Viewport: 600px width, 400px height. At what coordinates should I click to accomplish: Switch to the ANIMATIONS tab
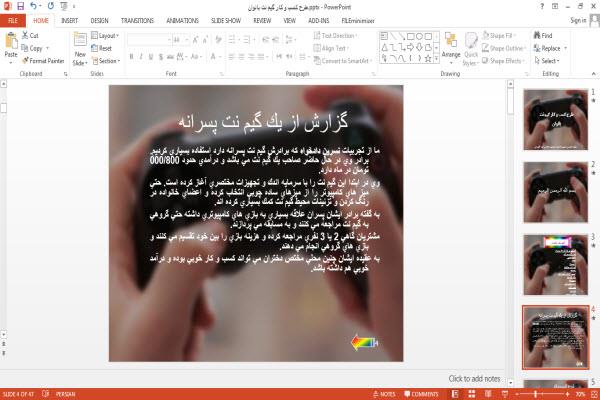(x=182, y=21)
